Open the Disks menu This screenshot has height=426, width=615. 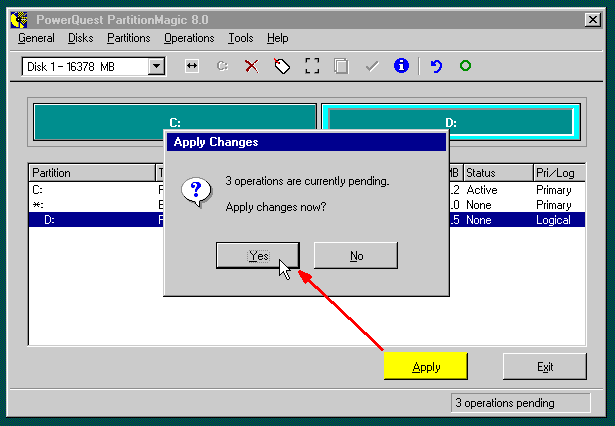point(80,38)
